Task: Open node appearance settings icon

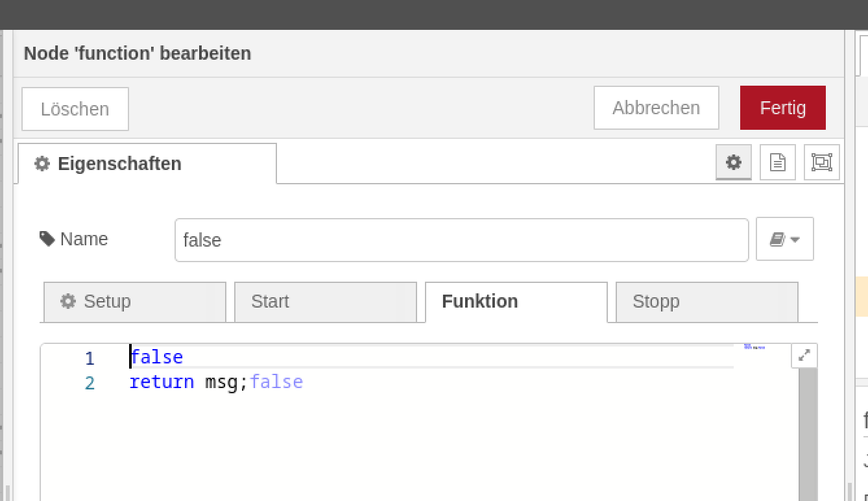Action: [x=821, y=162]
